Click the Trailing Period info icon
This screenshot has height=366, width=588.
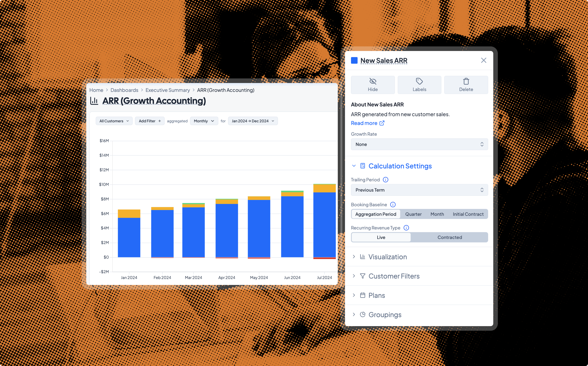point(385,180)
